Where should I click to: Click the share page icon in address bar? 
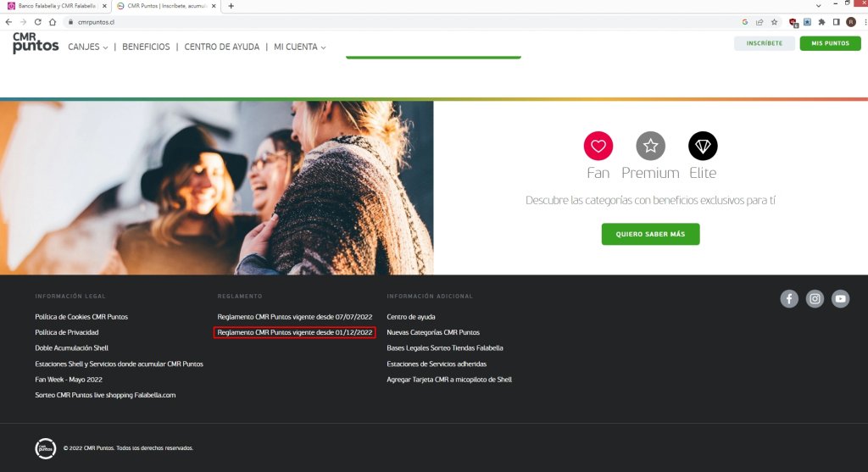[x=759, y=22]
